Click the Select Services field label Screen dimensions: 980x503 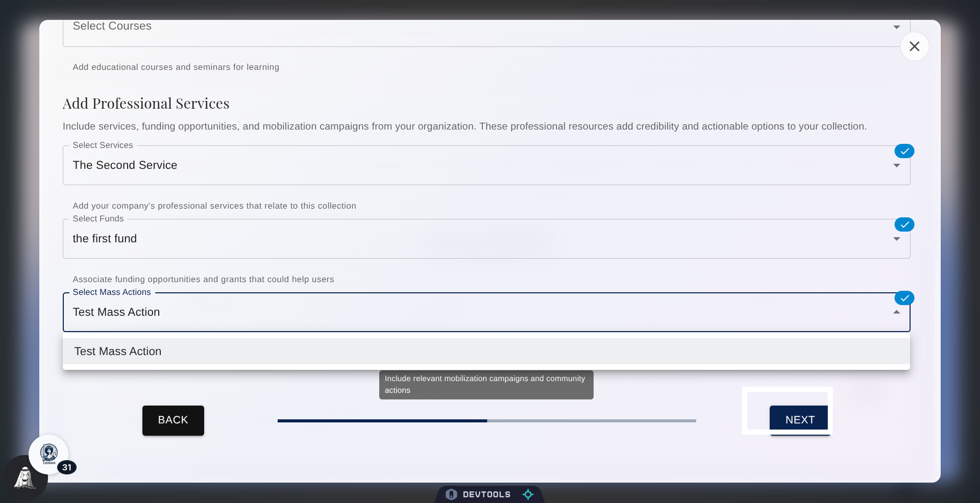[103, 145]
